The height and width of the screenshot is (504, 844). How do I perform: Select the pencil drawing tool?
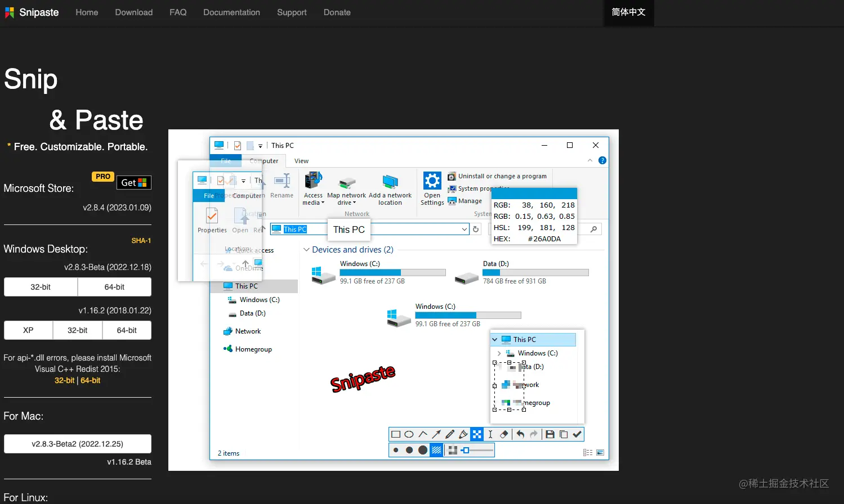[450, 434]
